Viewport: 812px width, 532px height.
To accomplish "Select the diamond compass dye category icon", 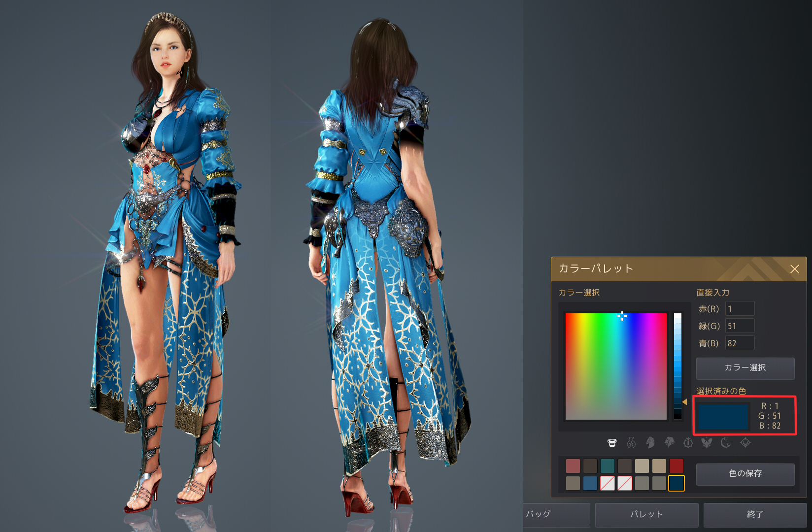I will (x=745, y=443).
